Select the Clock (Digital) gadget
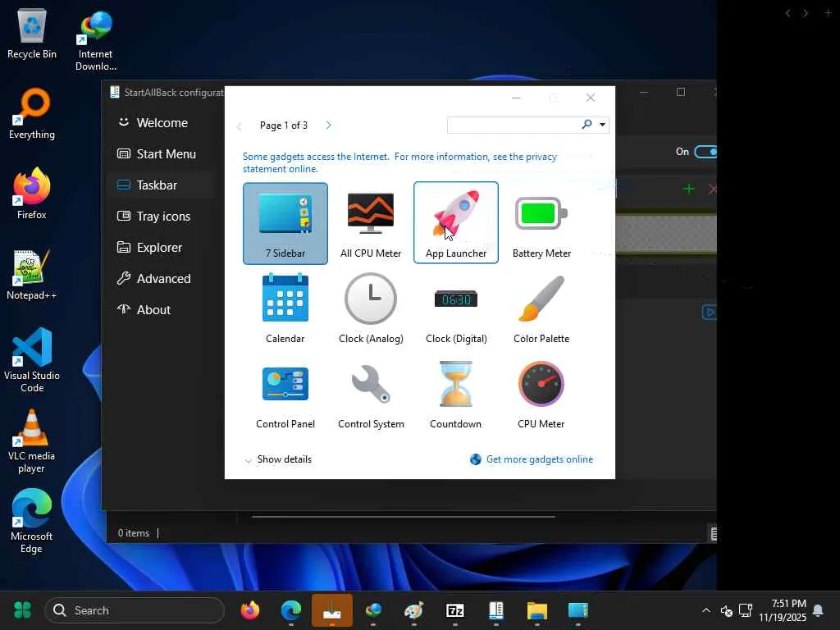840x630 pixels. [456, 308]
